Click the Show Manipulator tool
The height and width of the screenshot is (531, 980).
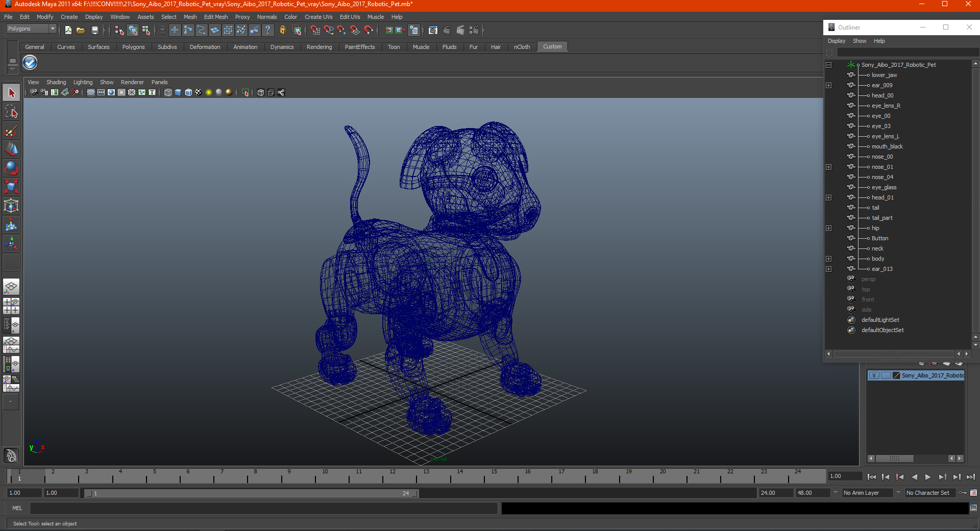point(11,244)
